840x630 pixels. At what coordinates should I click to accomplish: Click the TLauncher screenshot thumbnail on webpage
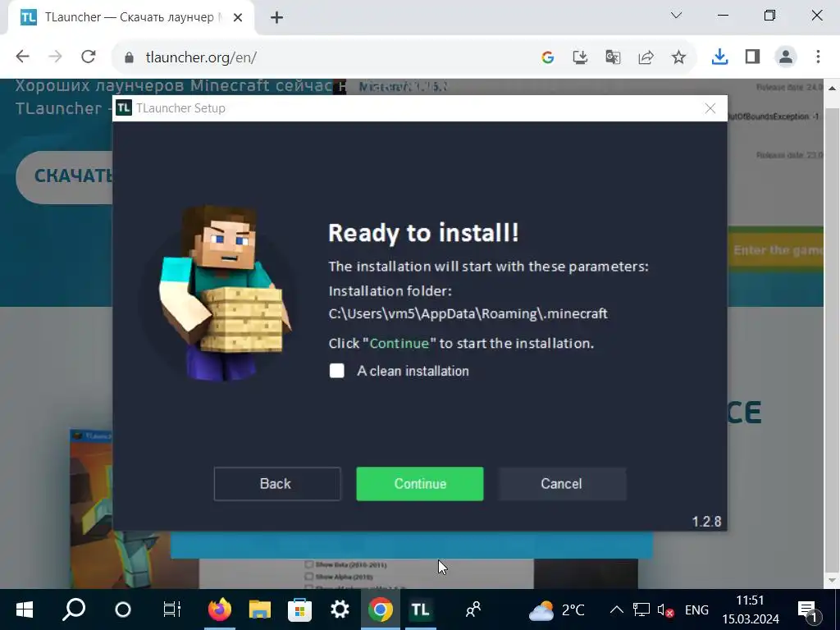tap(90, 508)
